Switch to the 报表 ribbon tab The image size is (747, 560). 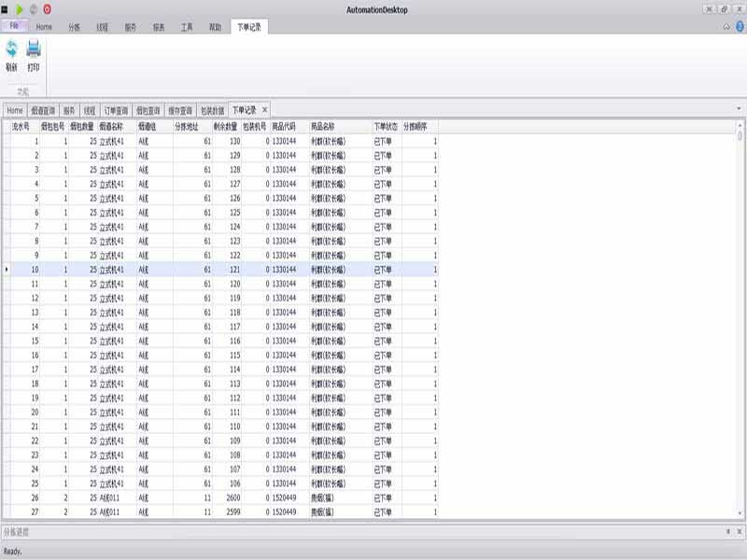(159, 28)
